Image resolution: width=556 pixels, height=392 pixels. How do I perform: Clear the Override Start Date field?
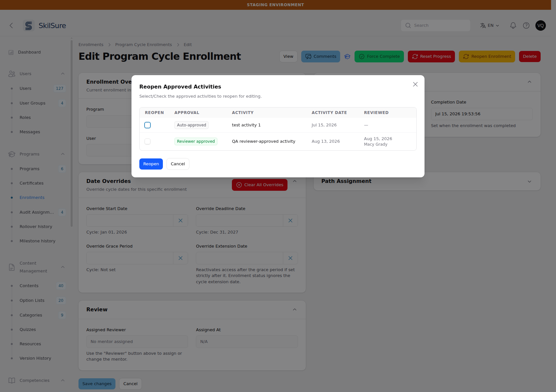pyautogui.click(x=181, y=220)
